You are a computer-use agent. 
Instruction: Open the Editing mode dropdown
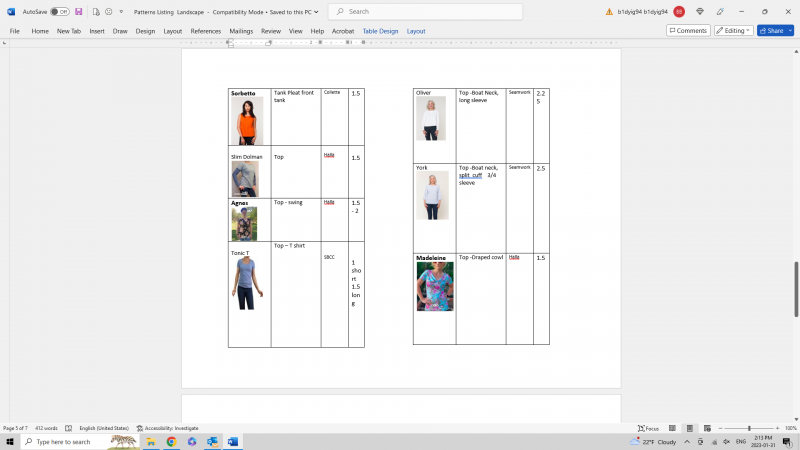733,31
